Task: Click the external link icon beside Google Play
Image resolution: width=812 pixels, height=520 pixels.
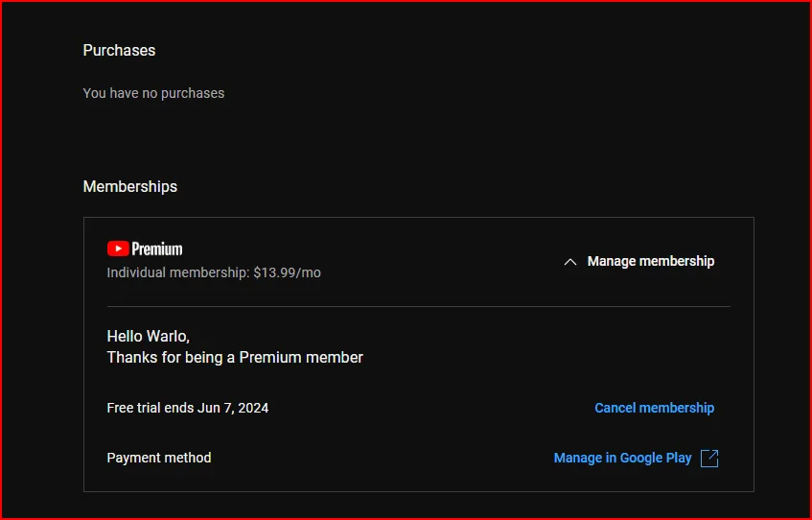Action: pos(709,459)
